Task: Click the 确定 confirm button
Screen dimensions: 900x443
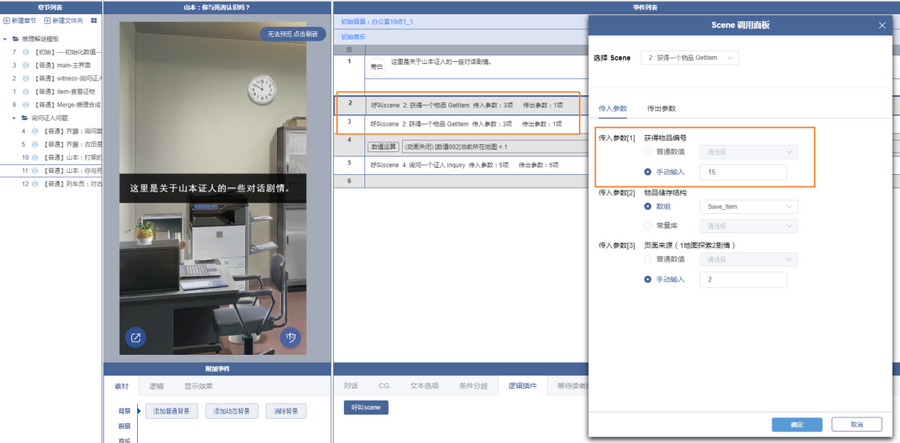Action: (x=796, y=424)
